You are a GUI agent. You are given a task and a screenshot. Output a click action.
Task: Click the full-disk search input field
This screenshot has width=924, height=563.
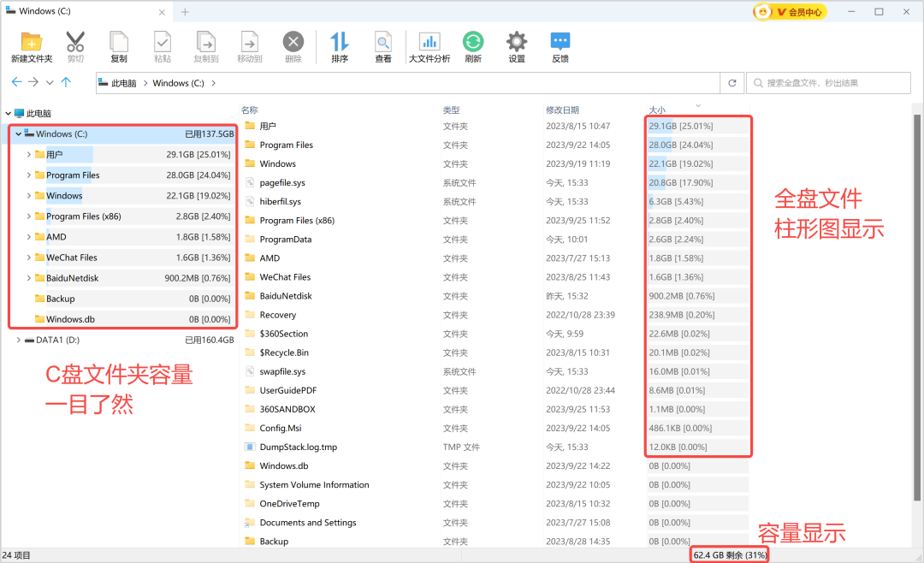tap(828, 83)
